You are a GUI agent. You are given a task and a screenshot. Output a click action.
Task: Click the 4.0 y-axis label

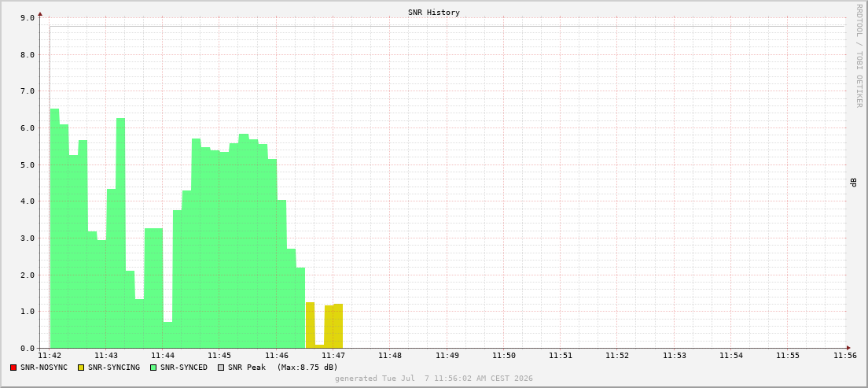[28, 201]
